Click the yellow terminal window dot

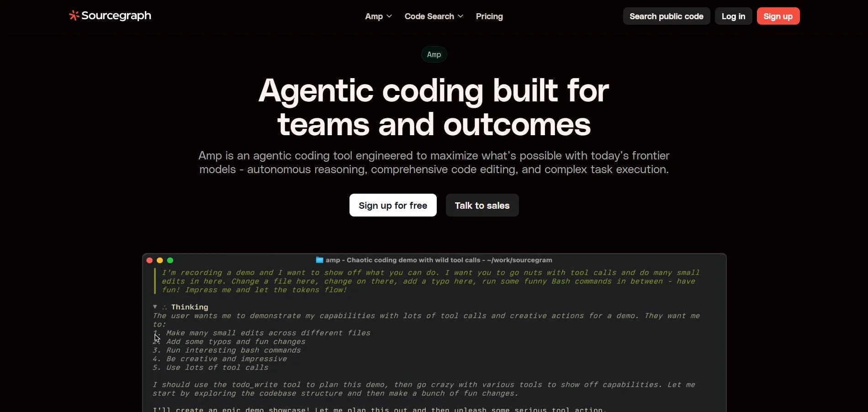click(160, 260)
